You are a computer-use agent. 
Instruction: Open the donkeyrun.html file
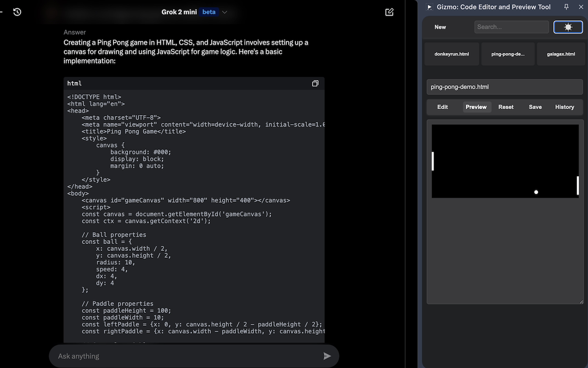pyautogui.click(x=452, y=54)
